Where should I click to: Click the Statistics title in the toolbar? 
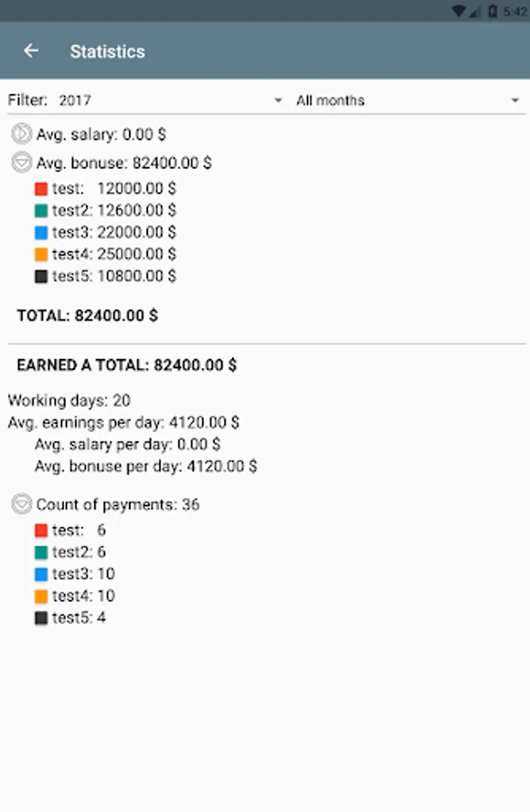(x=107, y=51)
